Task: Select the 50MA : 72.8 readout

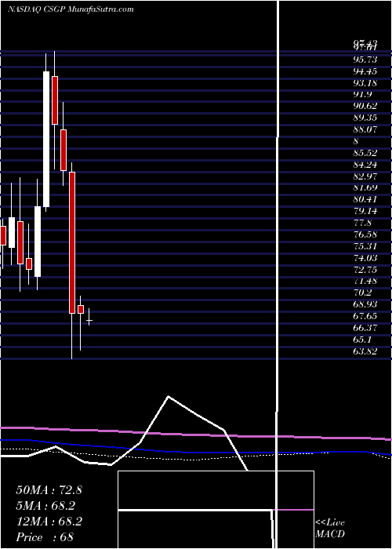Action: (x=49, y=490)
